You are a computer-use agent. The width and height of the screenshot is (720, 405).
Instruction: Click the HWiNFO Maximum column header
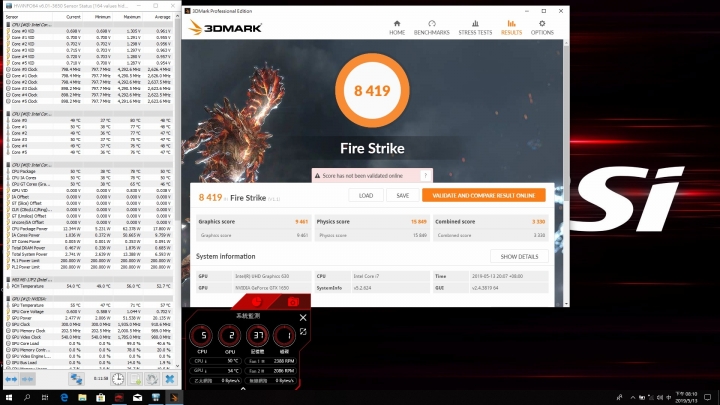127,17
